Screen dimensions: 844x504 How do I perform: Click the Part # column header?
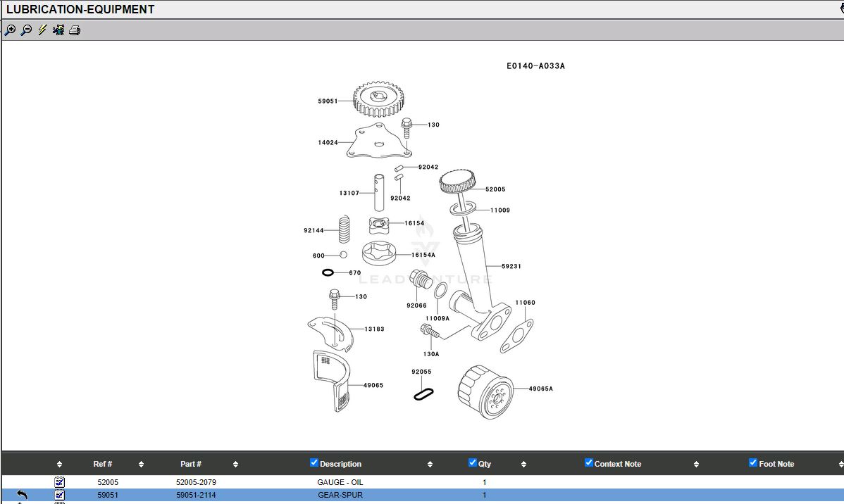[191, 464]
